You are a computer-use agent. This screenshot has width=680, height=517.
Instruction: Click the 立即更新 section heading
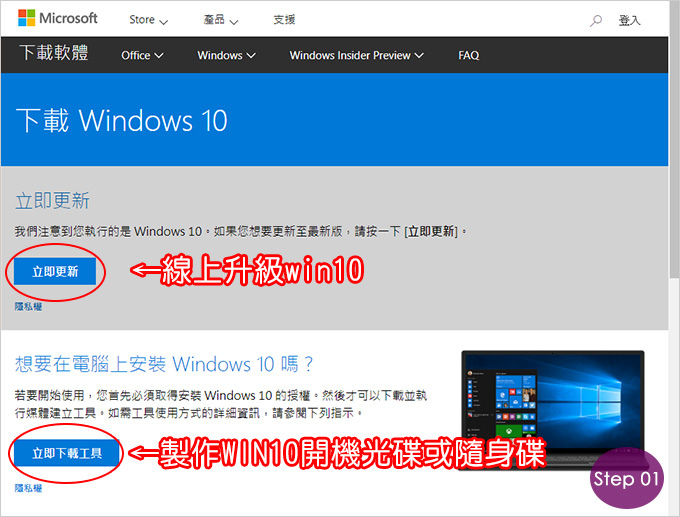coord(52,201)
